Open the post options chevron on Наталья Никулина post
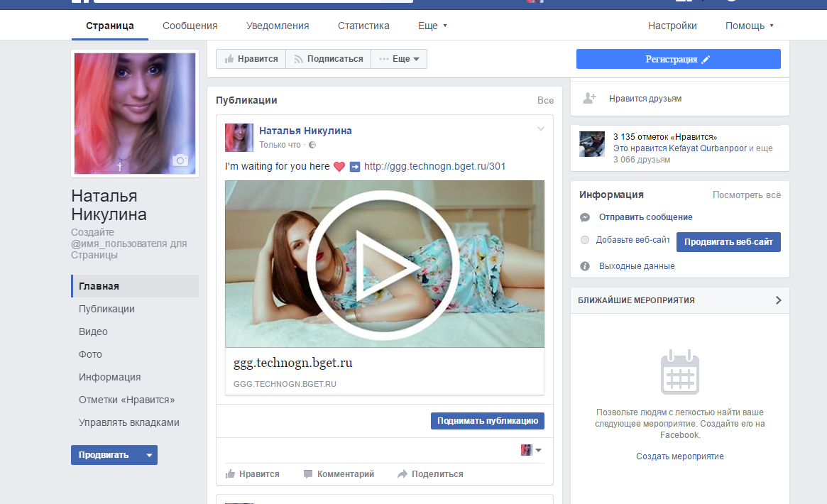Image resolution: width=827 pixels, height=504 pixels. (541, 128)
